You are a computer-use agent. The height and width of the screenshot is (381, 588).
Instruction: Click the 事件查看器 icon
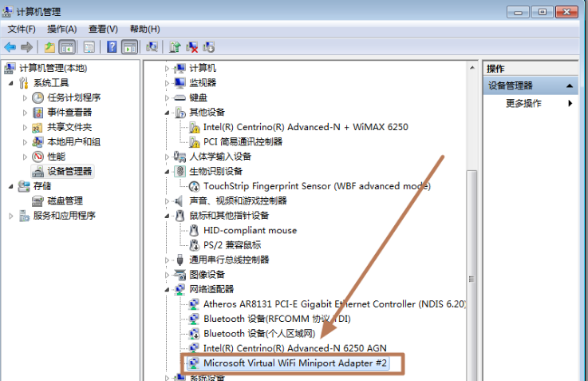point(37,113)
